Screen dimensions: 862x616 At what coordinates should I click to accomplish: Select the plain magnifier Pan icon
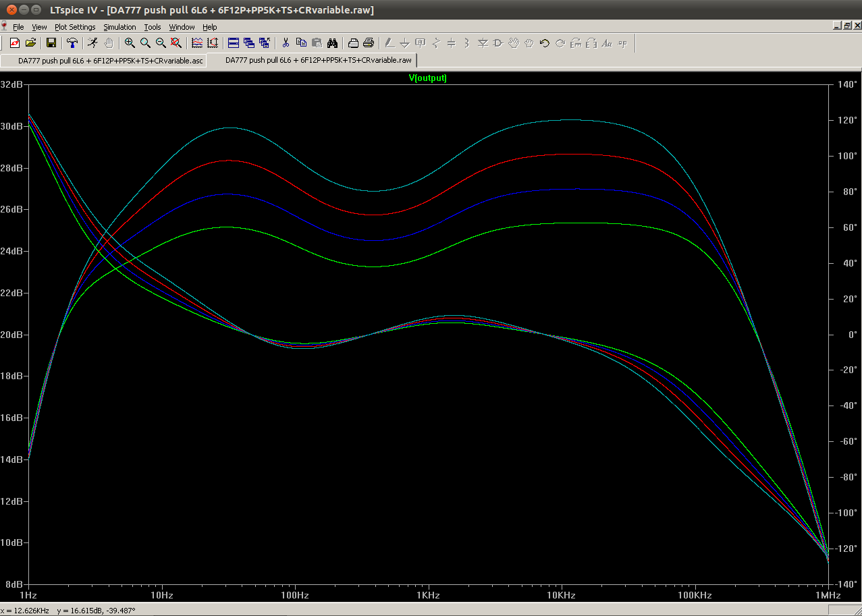(x=145, y=43)
